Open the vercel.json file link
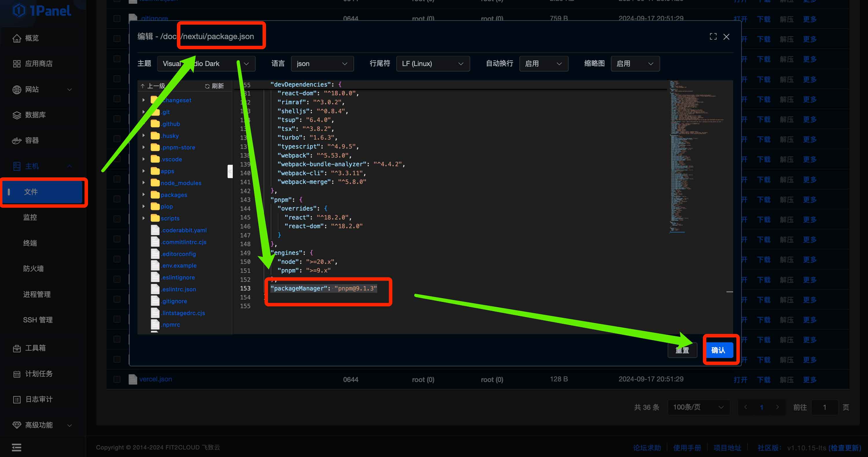 [x=155, y=379]
